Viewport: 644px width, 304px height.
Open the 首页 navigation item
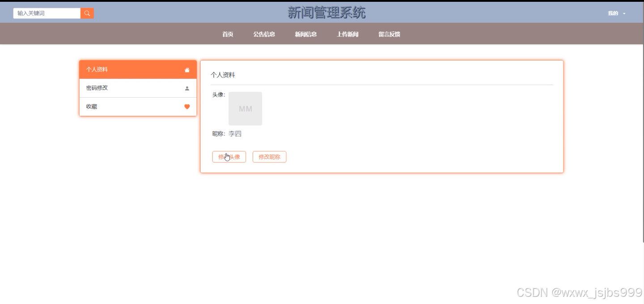pyautogui.click(x=228, y=34)
